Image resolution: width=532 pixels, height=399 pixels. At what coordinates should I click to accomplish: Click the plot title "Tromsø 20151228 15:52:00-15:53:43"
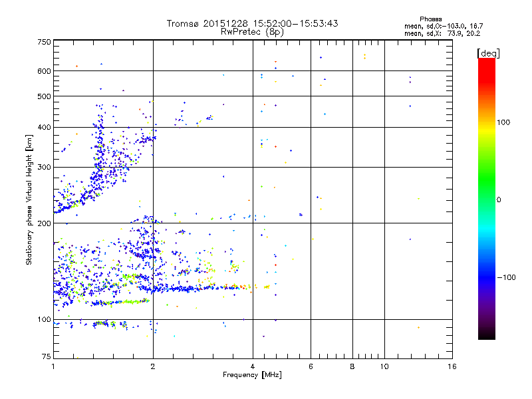point(252,23)
